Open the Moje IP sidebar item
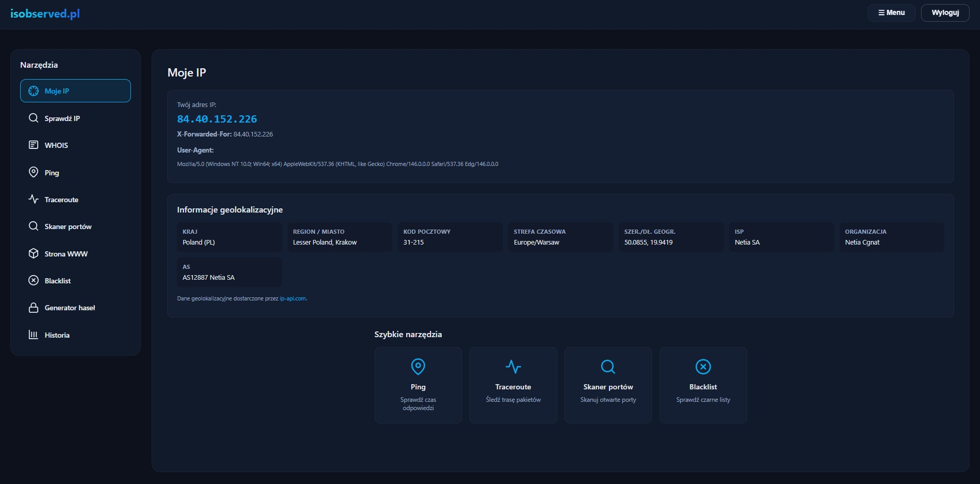The height and width of the screenshot is (484, 980). click(76, 91)
